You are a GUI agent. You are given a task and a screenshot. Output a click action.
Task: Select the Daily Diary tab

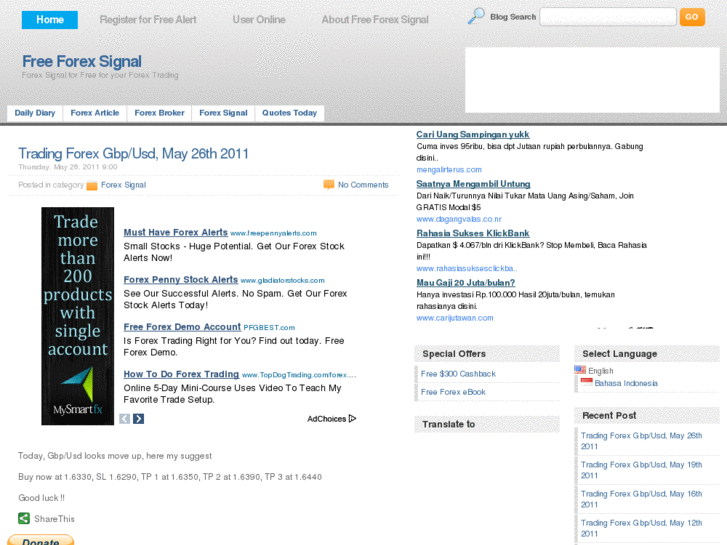pos(35,113)
